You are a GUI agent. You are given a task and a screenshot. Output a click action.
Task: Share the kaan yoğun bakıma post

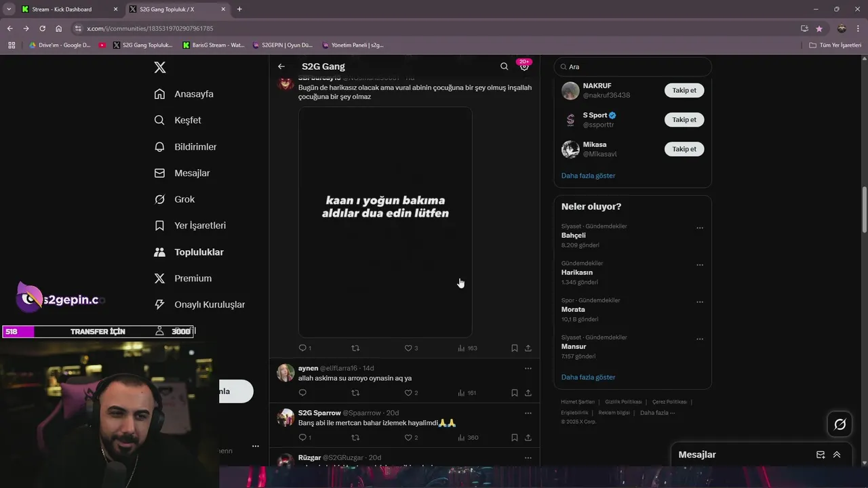(528, 348)
